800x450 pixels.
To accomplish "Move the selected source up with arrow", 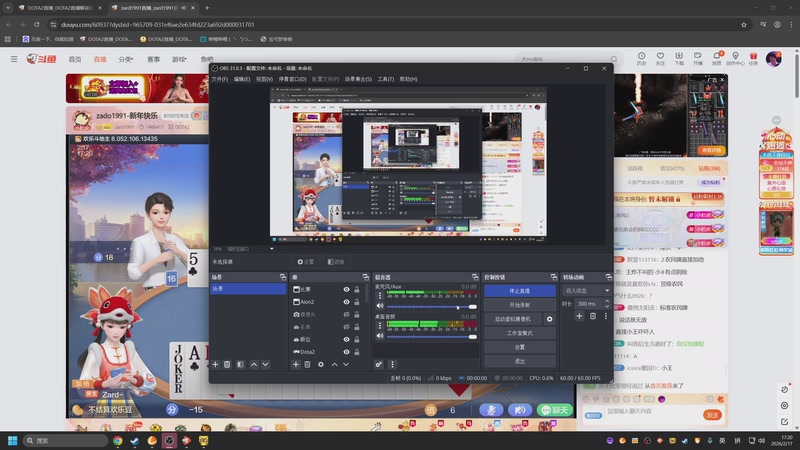I will tap(333, 364).
